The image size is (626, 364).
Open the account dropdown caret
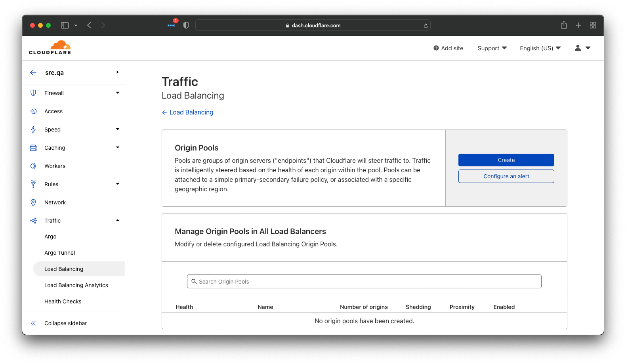point(588,48)
